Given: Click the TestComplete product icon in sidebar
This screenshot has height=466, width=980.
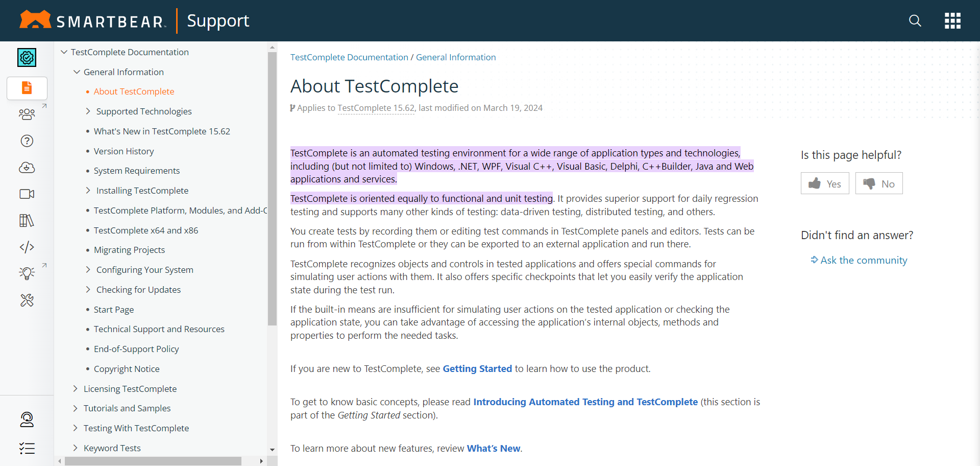Looking at the screenshot, I should point(27,57).
